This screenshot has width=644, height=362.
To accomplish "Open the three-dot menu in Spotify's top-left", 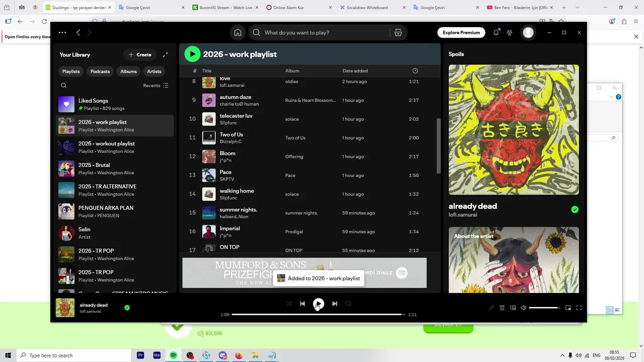I will click(62, 33).
